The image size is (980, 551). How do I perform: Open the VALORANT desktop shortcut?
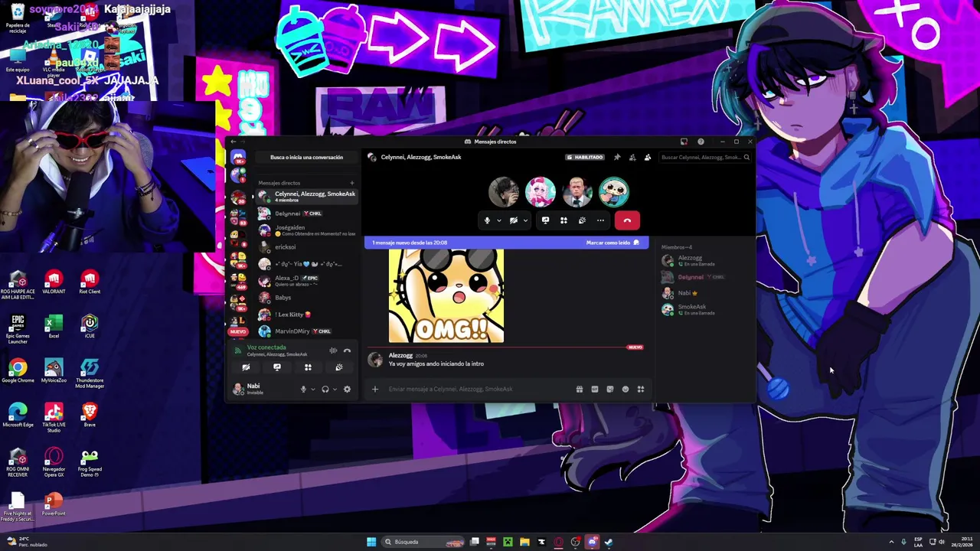pyautogui.click(x=54, y=282)
